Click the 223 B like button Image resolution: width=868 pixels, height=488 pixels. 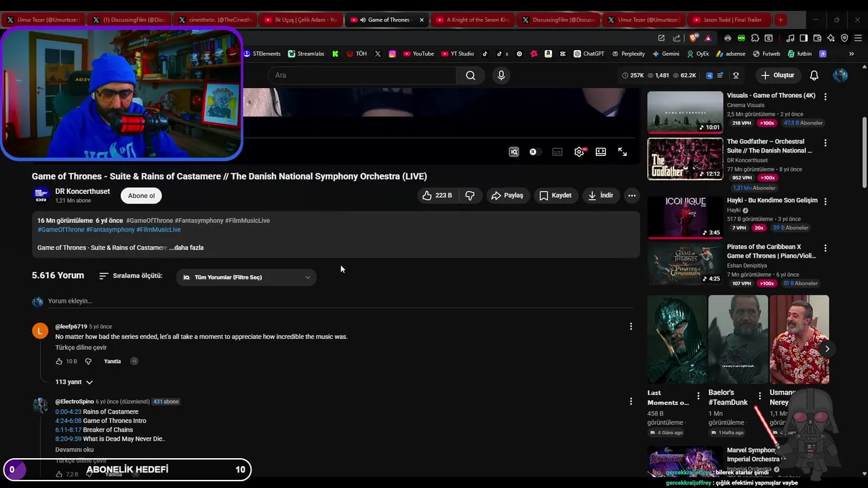tap(437, 195)
